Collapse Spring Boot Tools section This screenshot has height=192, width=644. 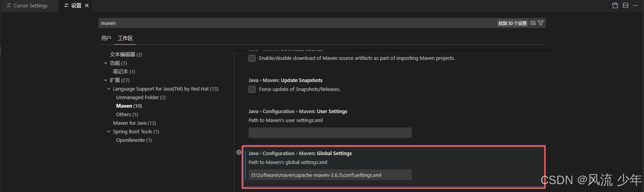coord(109,131)
